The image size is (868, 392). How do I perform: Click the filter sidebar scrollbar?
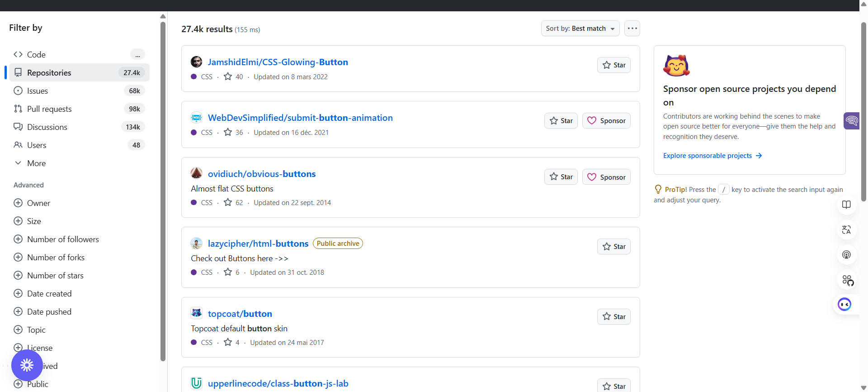click(163, 191)
